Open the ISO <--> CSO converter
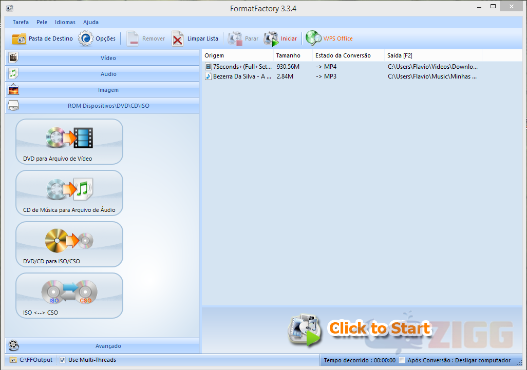Viewport: 527px width, 370px height. [x=69, y=295]
